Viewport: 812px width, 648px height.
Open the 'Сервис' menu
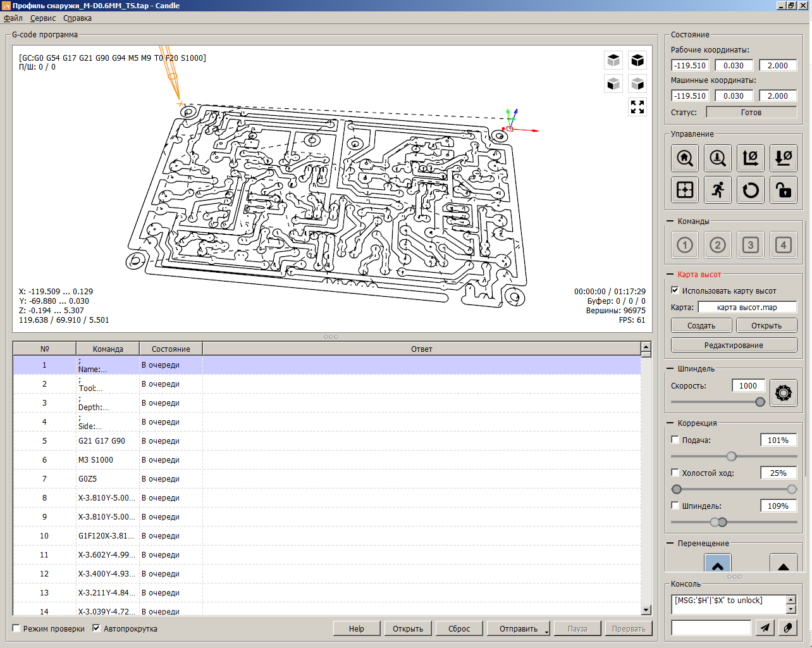click(43, 18)
